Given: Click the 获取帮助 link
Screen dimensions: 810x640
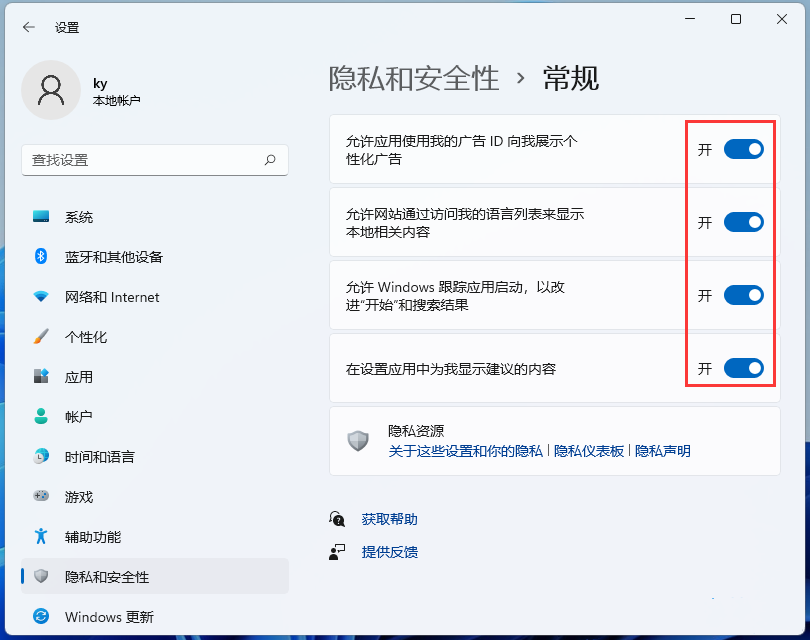Looking at the screenshot, I should tap(390, 519).
